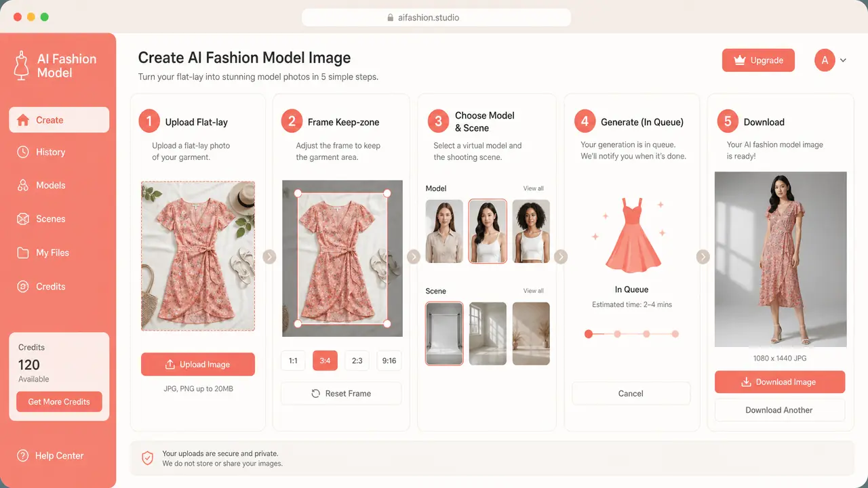Select the curly-haired model thumbnail
Screen dimensions: 868x488
531,231
